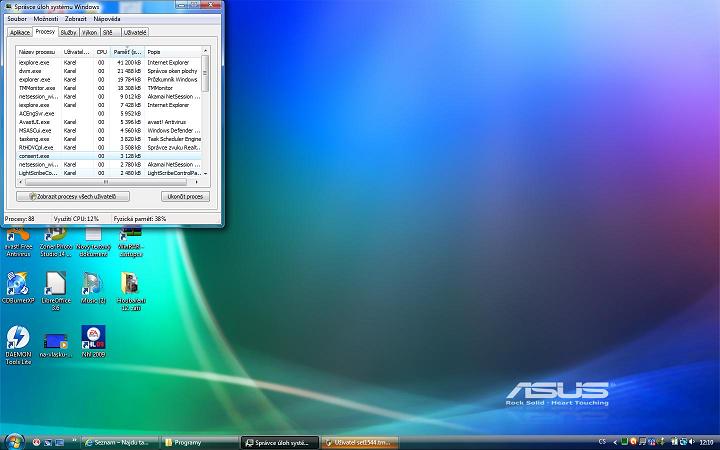Click Zobrazit procesy všech uživatelů button
This screenshot has width=720, height=450.
point(73,197)
